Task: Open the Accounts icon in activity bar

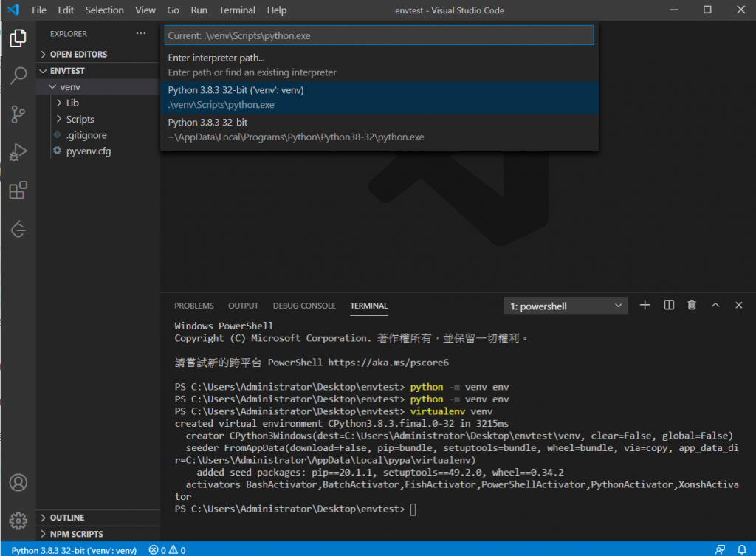Action: [x=18, y=482]
